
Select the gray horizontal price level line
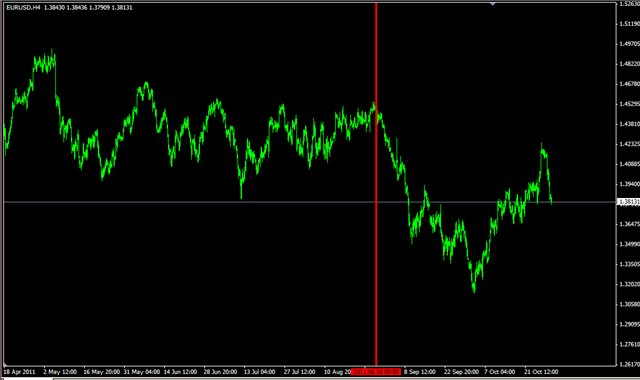click(309, 202)
